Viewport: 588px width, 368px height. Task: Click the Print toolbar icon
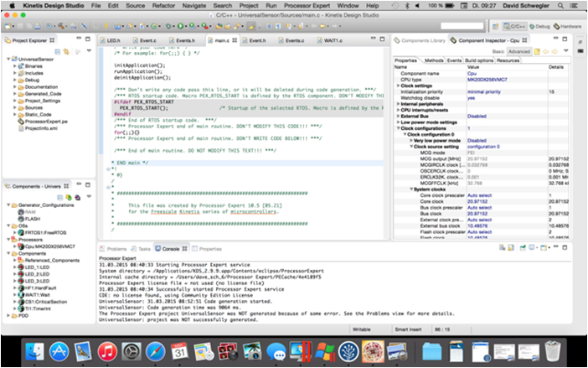coord(38,26)
